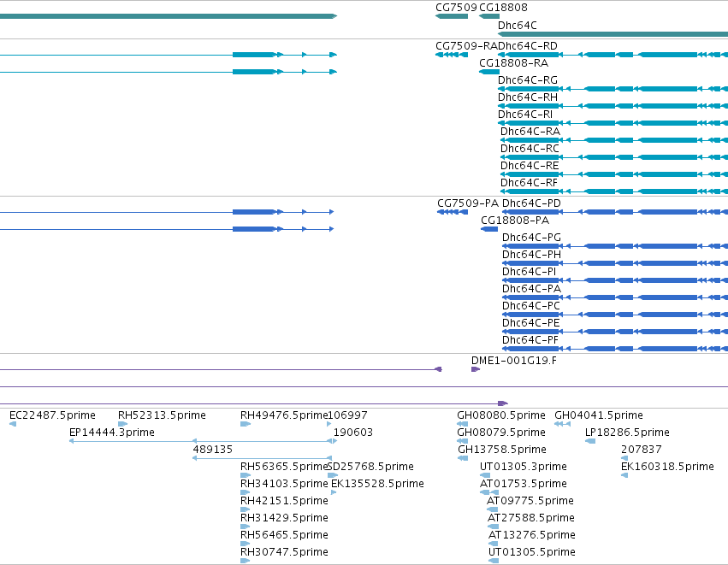728x565 pixels.
Task: Select EST RH56465.5prime
Action: [284, 535]
